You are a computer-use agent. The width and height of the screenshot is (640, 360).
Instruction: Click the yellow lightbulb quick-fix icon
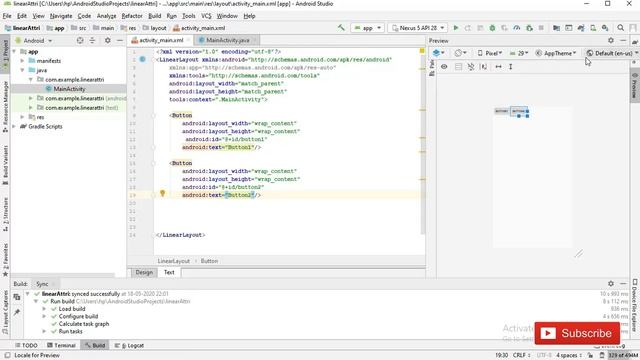point(162,193)
